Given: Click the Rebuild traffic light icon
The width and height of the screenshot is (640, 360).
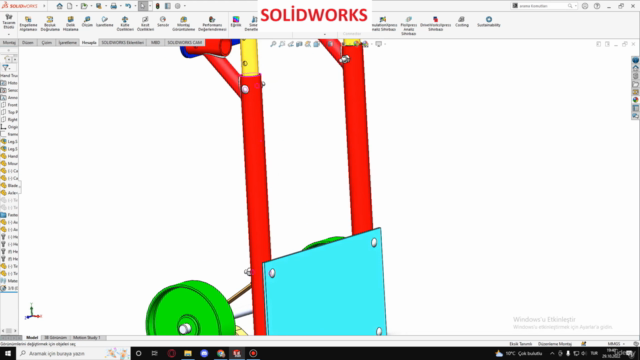Looking at the screenshot, I should tap(158, 6).
